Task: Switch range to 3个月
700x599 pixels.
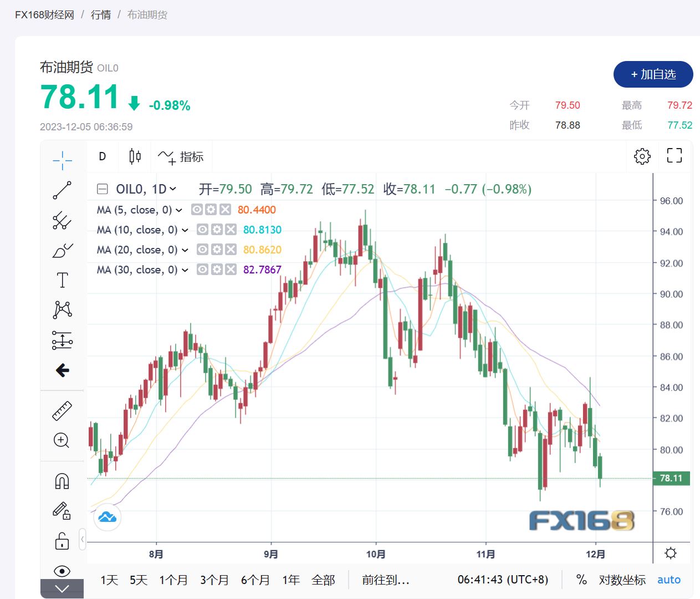Action: (214, 580)
